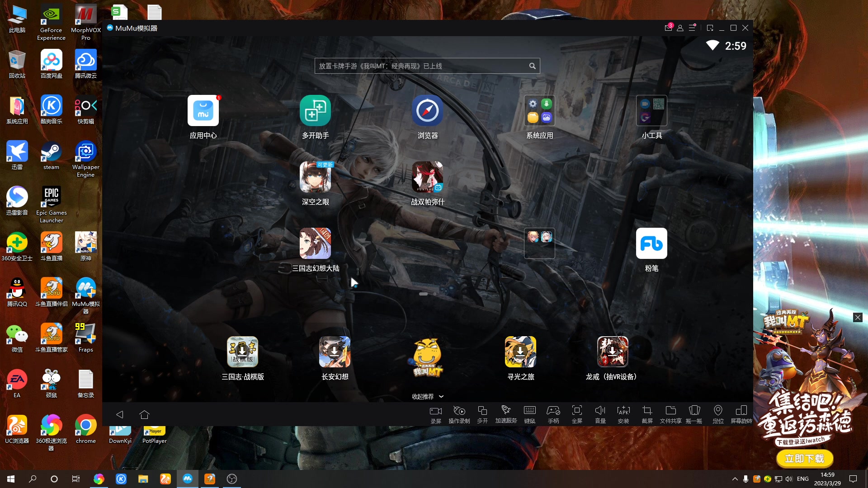The height and width of the screenshot is (488, 868).
Task: Tap the Android home button
Action: point(144,414)
